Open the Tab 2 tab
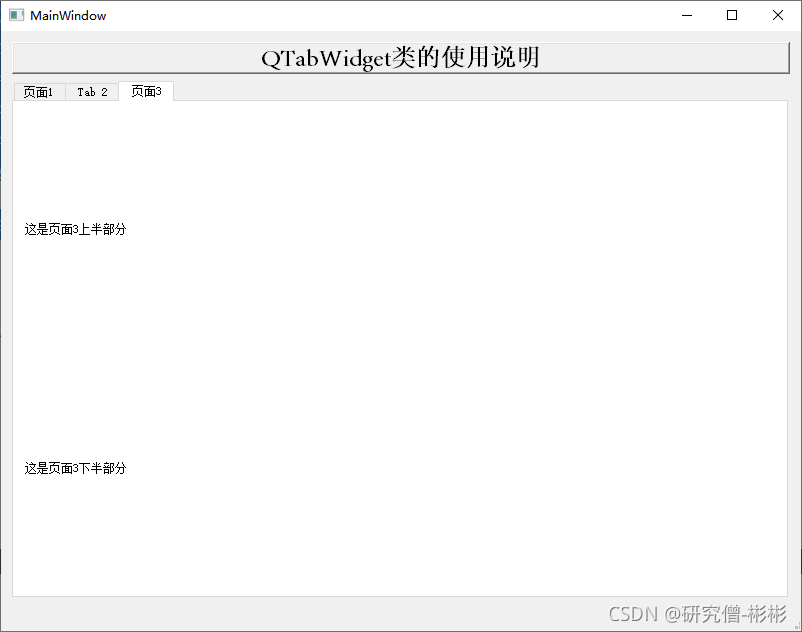The width and height of the screenshot is (802, 632). (x=92, y=92)
